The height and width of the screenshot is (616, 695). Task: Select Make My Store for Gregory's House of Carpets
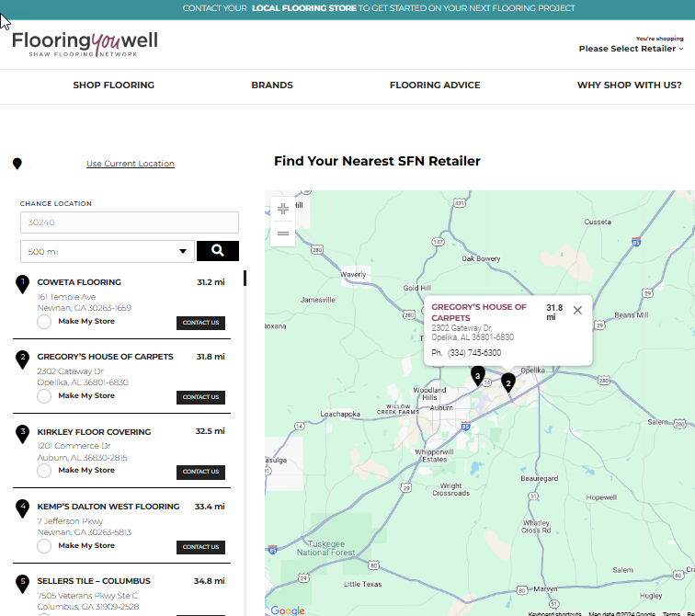point(44,396)
